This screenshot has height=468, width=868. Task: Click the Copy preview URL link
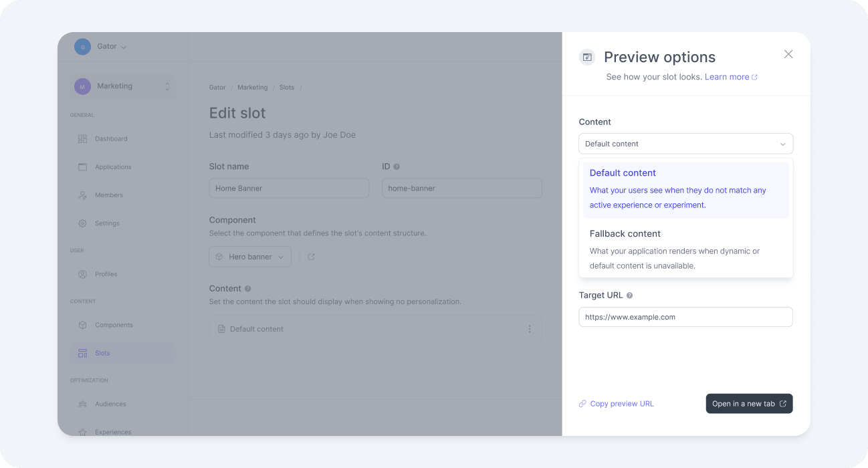[x=617, y=404]
